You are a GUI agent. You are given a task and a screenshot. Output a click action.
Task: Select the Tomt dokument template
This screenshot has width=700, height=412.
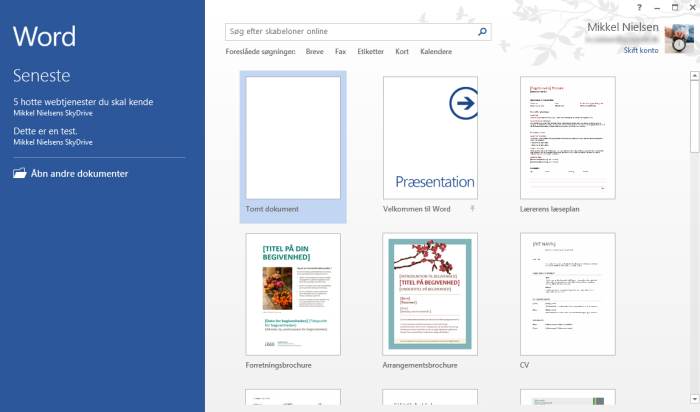pos(293,146)
